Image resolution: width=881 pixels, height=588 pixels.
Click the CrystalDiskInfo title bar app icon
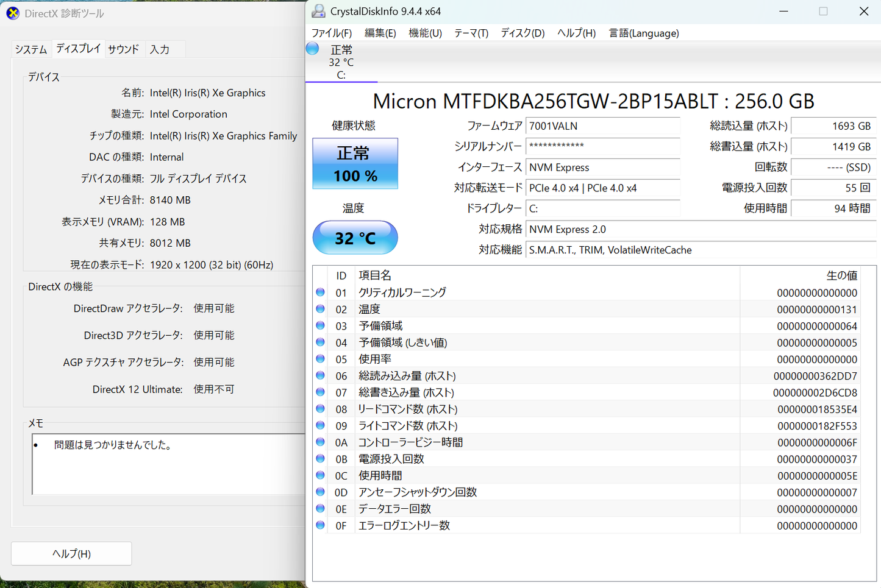tap(318, 11)
